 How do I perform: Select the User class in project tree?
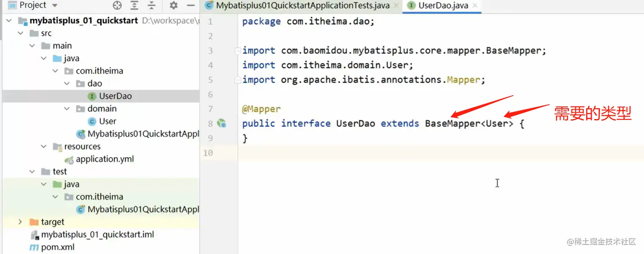click(107, 121)
